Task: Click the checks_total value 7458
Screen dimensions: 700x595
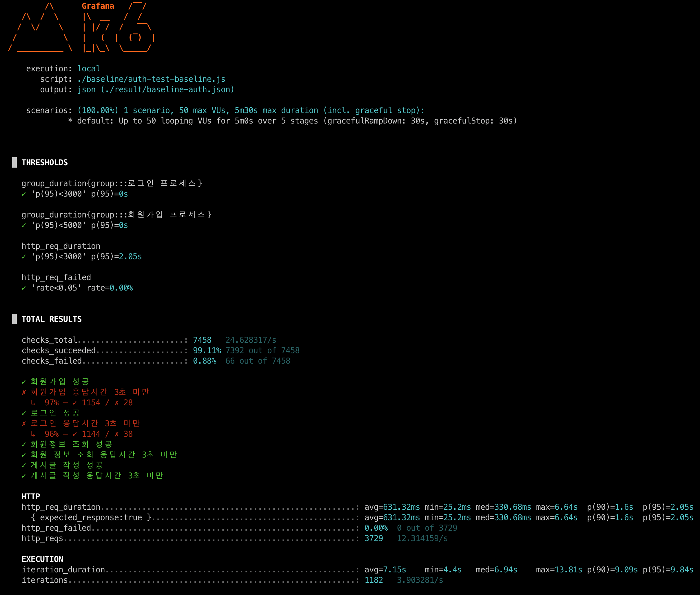Action: (202, 340)
